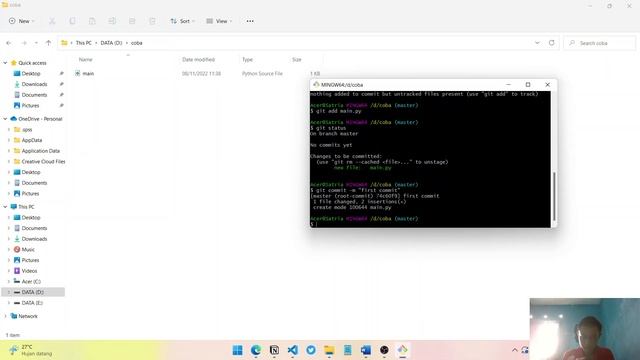This screenshot has width=640, height=360.
Task: Maximize the MINGW64 terminal window
Action: (528, 84)
